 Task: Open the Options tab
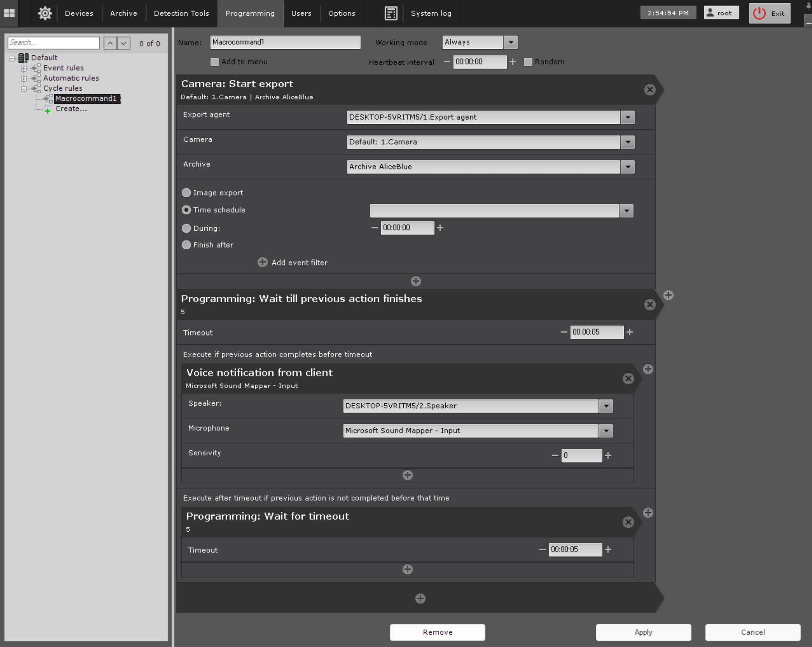click(x=342, y=13)
